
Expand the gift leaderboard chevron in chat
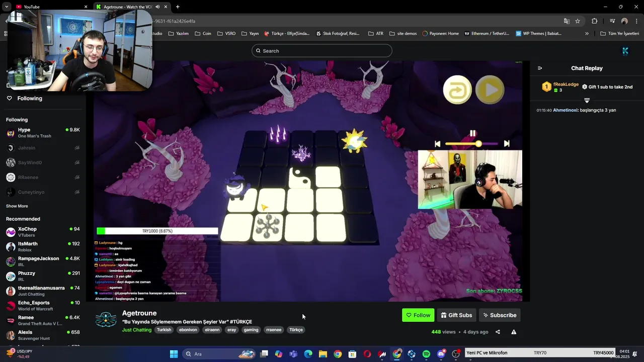point(587,101)
